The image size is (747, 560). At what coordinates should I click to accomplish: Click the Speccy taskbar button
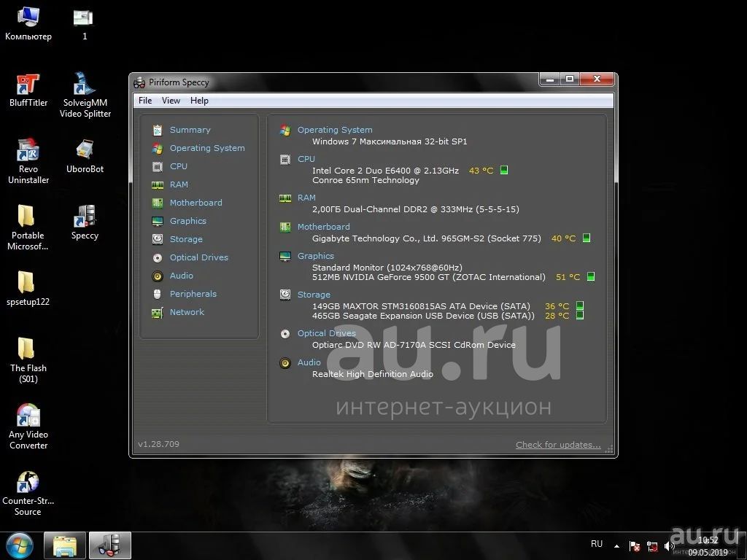pos(110,546)
